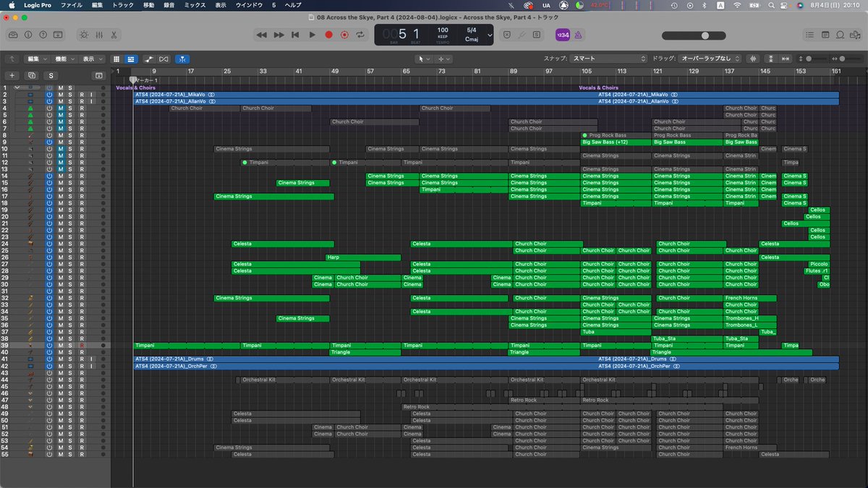Screen dimensions: 868x488
Task: Toggle horizontal auto zoom button
Action: tap(786, 59)
